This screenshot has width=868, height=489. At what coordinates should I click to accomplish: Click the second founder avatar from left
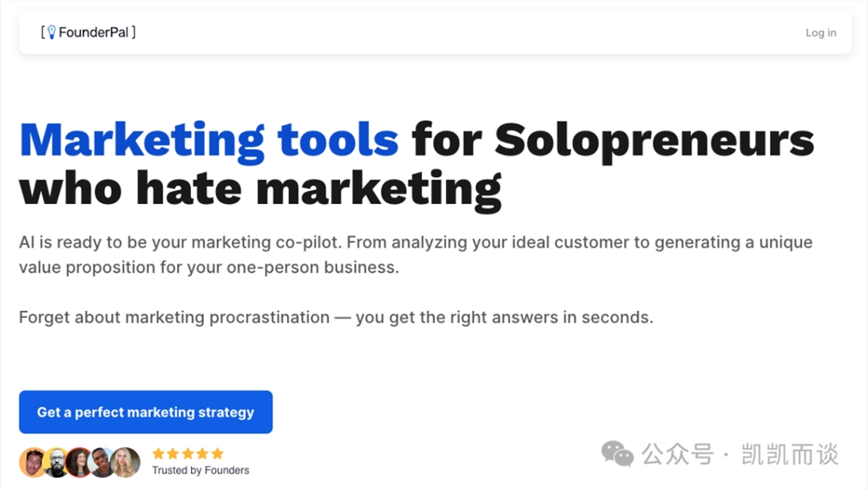(x=56, y=462)
